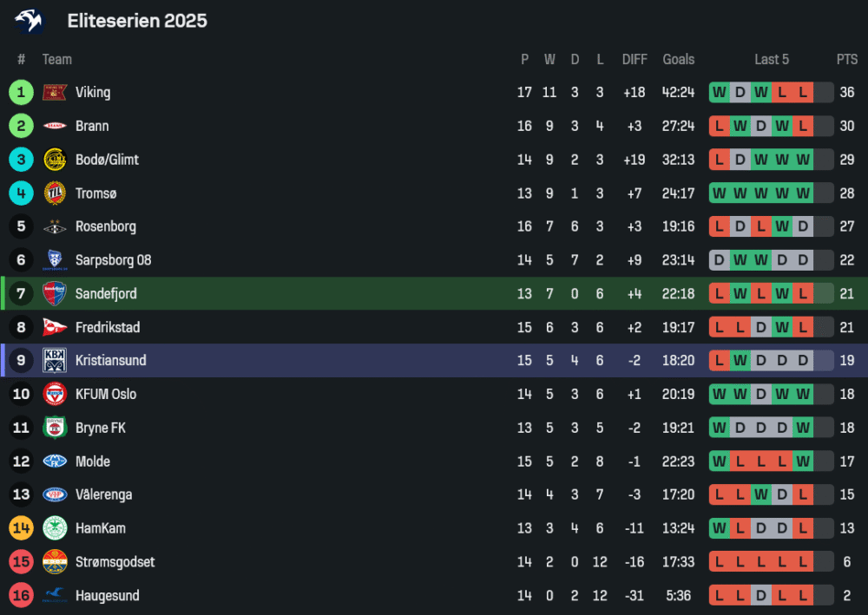Viewport: 868px width, 615px height.
Task: Sort by the DIFF column header
Action: (635, 59)
